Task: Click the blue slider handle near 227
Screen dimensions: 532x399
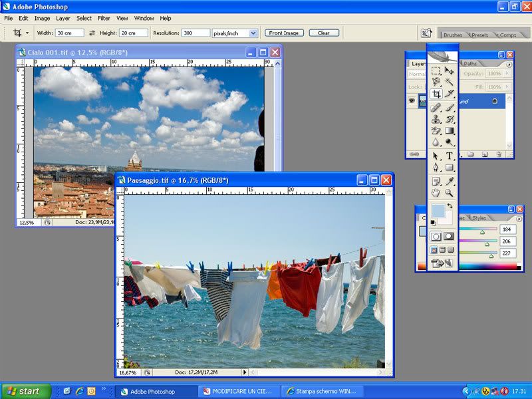Action: (x=491, y=256)
